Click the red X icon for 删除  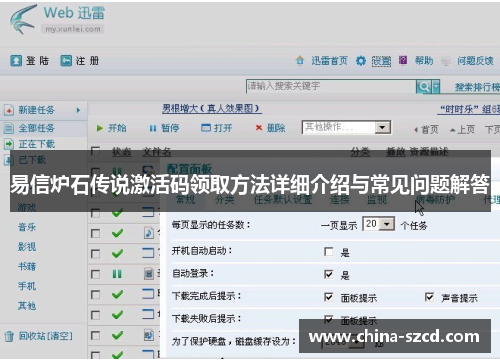click(259, 128)
